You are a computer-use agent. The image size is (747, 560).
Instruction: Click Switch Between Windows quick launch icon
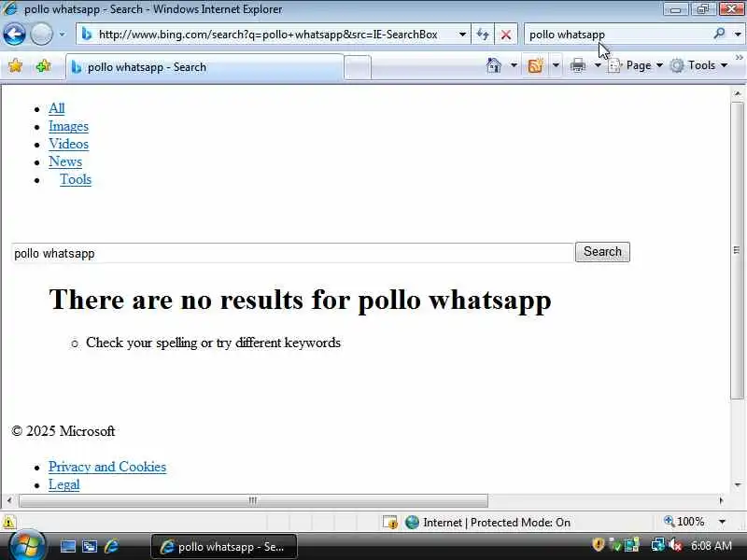point(90,547)
